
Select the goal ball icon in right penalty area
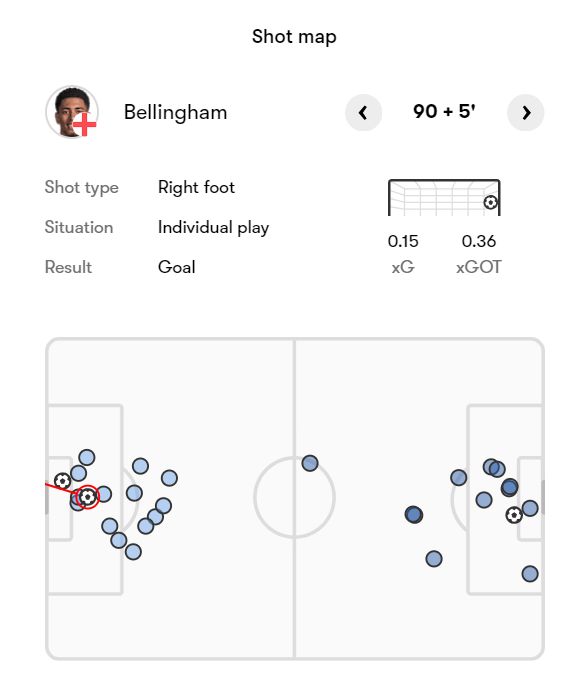tap(514, 515)
